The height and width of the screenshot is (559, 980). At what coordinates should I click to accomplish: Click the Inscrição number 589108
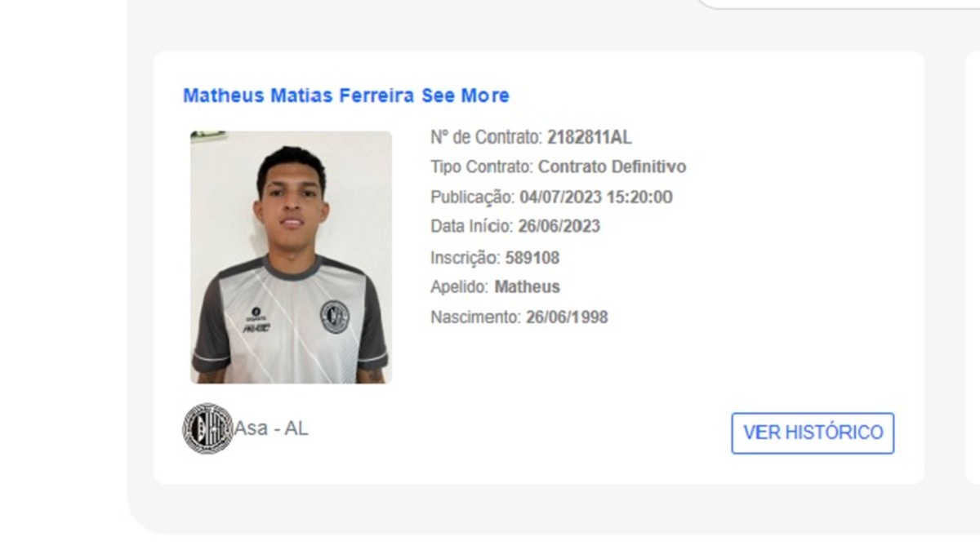(x=533, y=257)
